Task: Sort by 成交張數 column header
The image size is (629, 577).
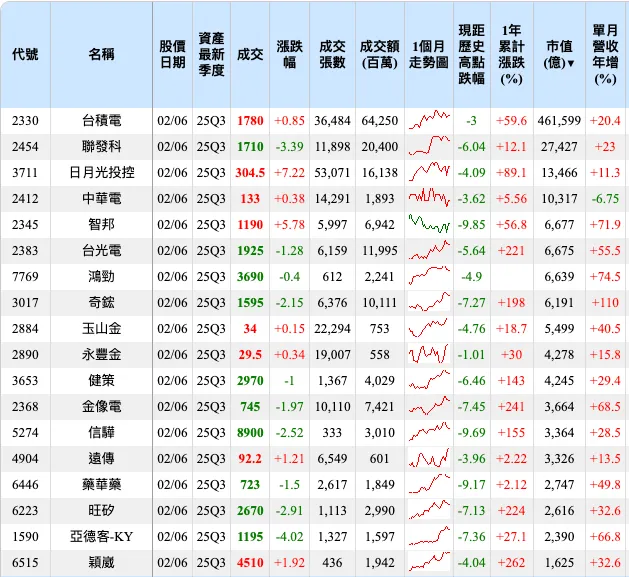Action: pos(332,55)
